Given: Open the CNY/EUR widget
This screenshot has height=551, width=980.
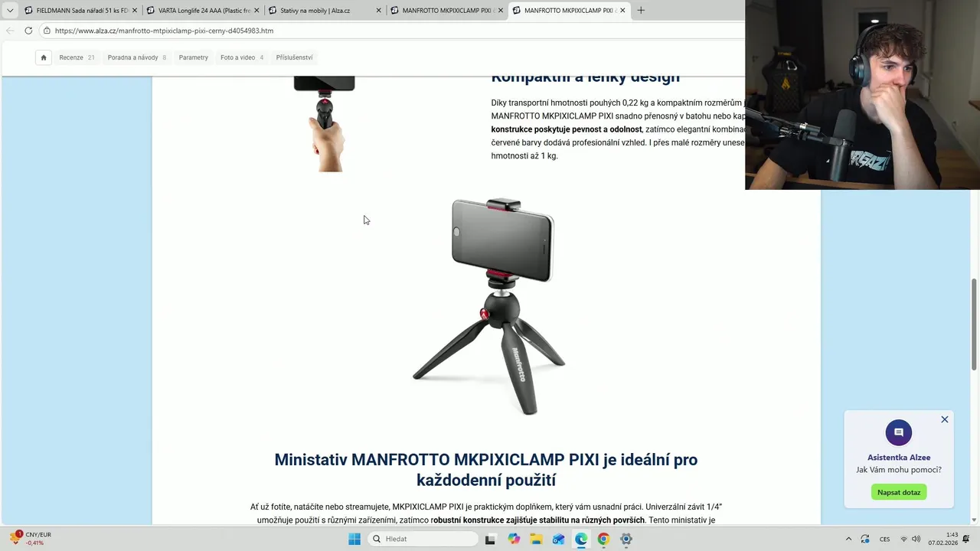Looking at the screenshot, I should [31, 539].
